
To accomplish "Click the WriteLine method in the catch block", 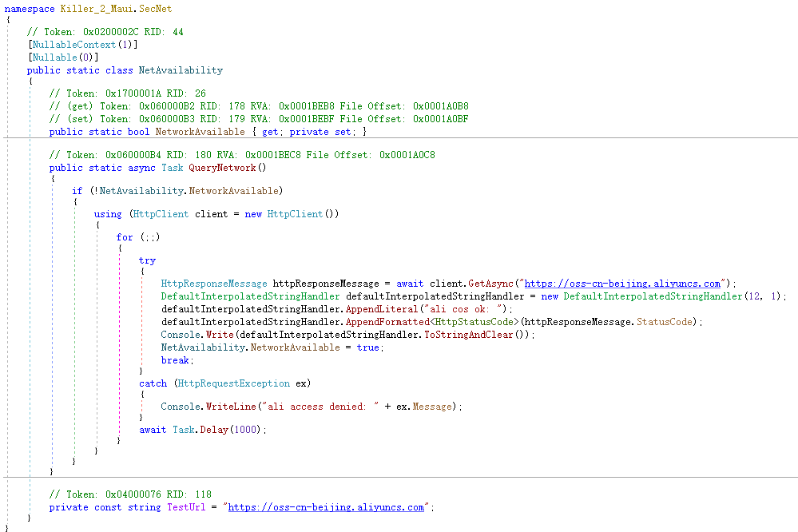I will [231, 407].
